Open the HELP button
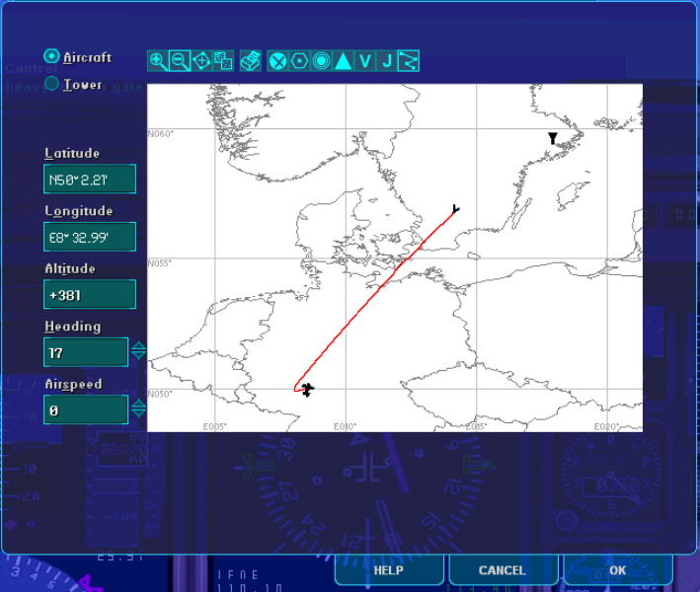 pos(389,570)
